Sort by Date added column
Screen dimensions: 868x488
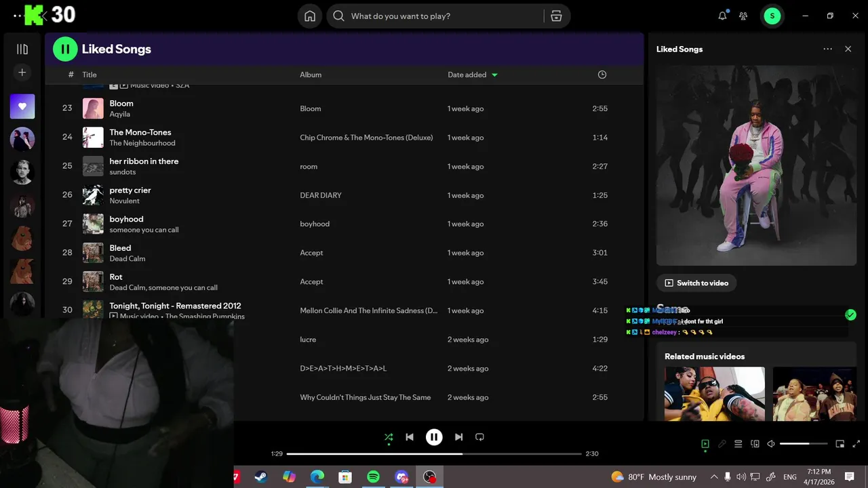click(473, 75)
